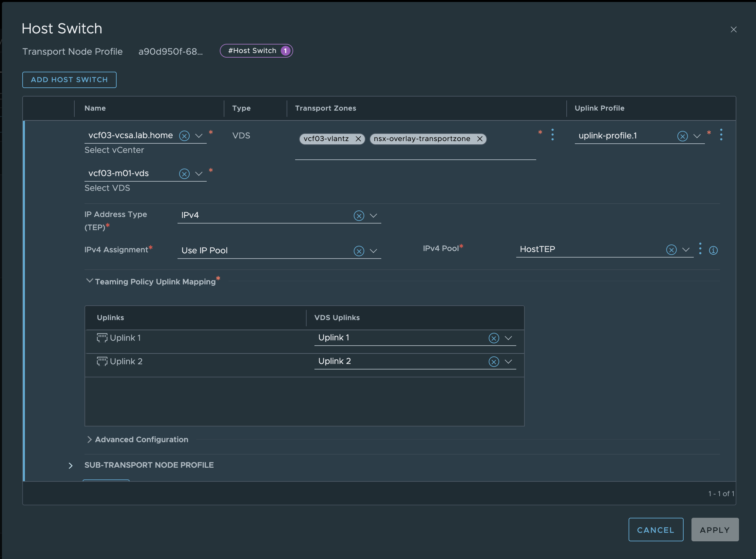The width and height of the screenshot is (756, 559).
Task: Open the IP Address Type dropdown
Action: tap(373, 216)
